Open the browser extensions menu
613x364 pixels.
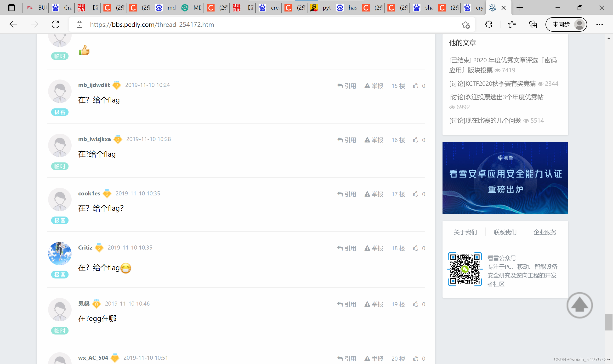click(x=488, y=24)
